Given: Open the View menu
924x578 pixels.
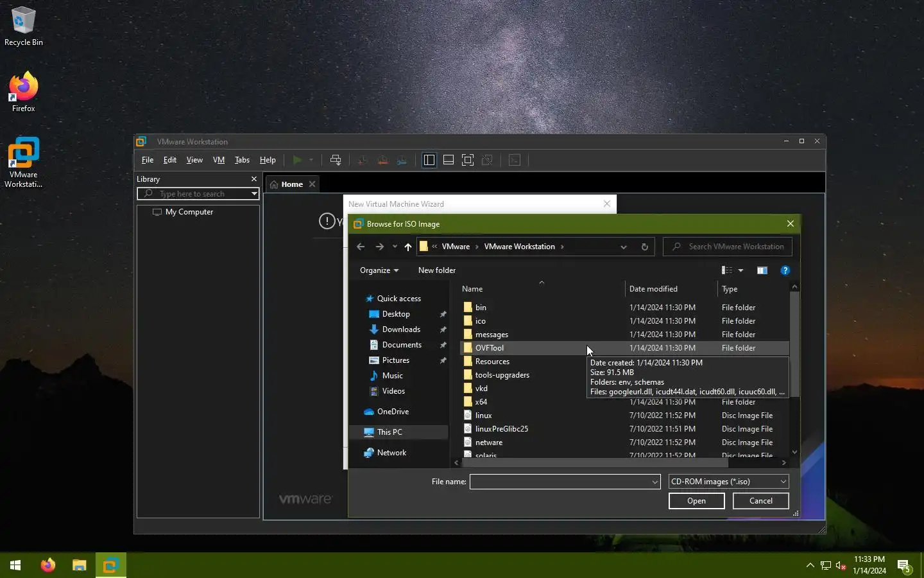Looking at the screenshot, I should click(x=194, y=160).
